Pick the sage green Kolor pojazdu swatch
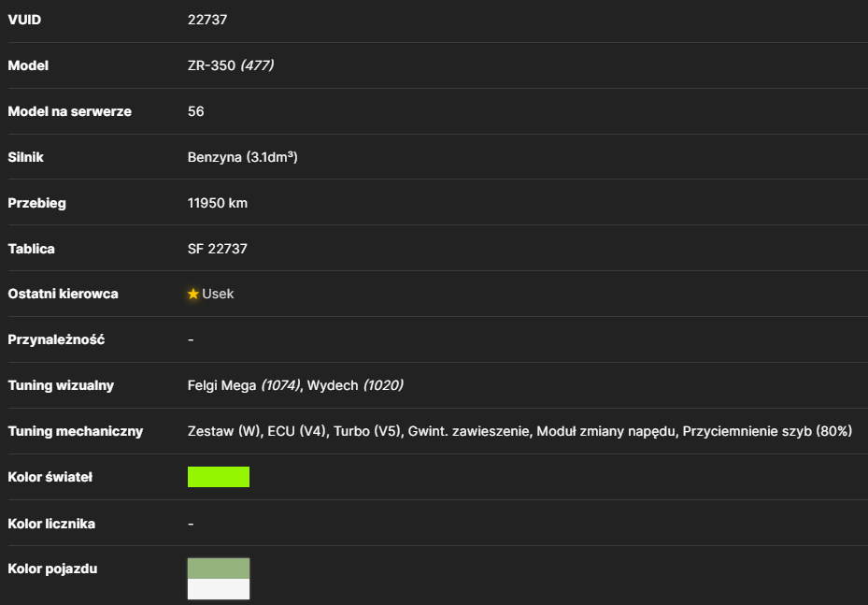The image size is (868, 605). [x=219, y=569]
